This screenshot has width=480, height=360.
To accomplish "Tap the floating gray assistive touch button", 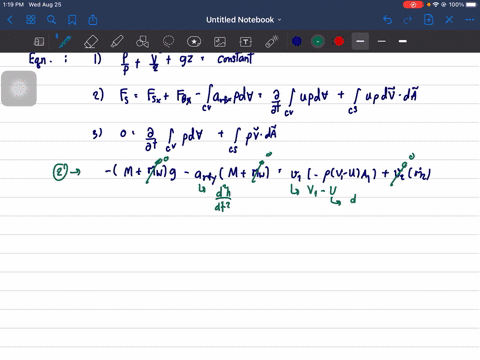I will (x=19, y=88).
